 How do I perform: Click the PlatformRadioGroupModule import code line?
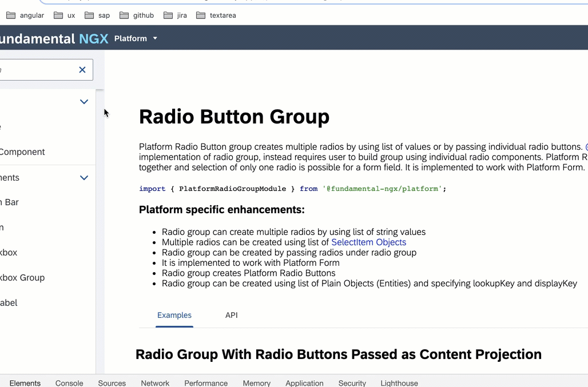click(292, 189)
